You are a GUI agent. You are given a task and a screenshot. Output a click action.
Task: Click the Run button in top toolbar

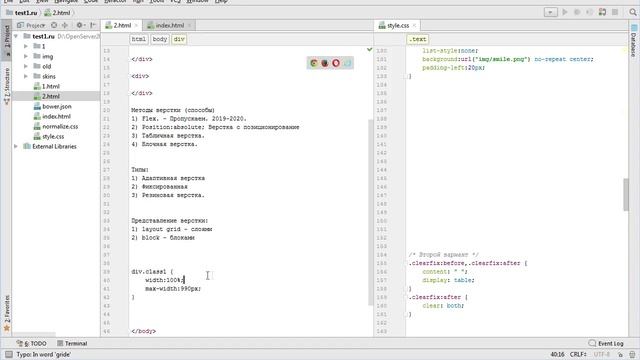click(x=565, y=12)
